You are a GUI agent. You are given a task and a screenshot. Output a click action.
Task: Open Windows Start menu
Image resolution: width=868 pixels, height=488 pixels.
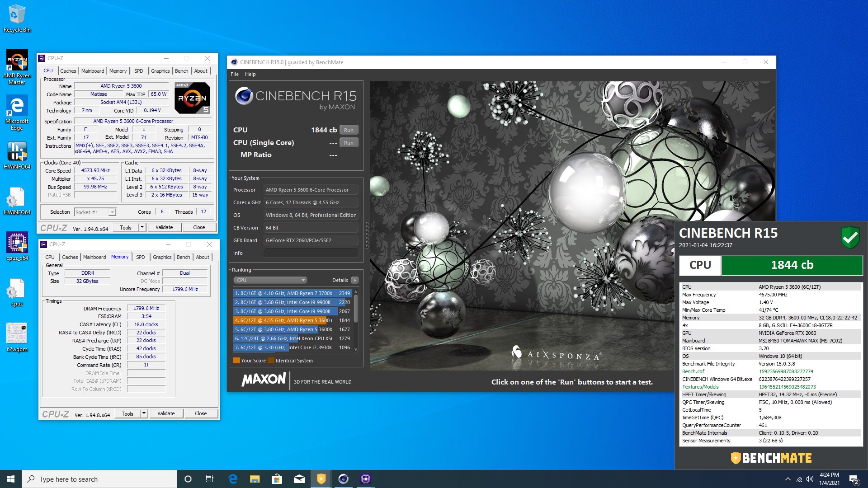[x=11, y=479]
